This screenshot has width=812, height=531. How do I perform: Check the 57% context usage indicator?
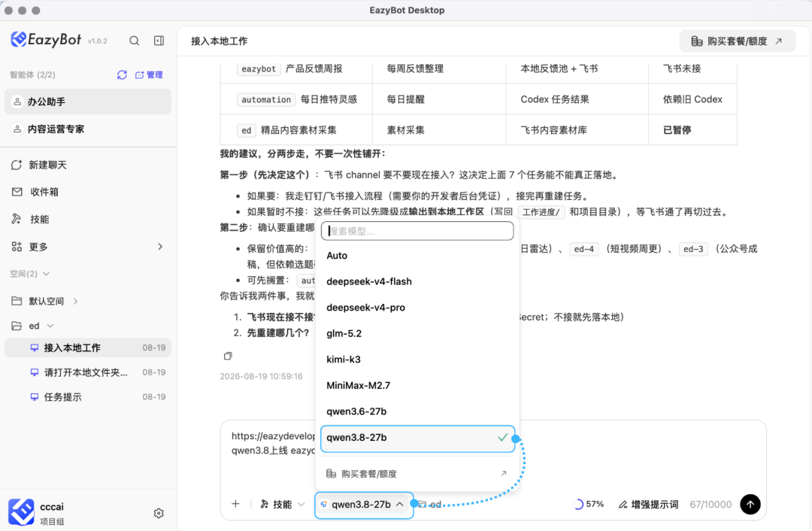[x=589, y=504]
